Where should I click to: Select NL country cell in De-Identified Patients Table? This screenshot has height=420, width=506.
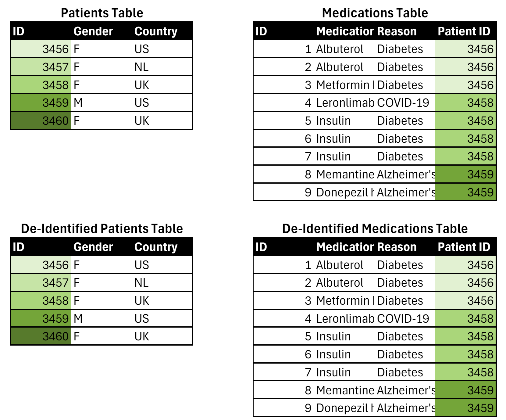162,283
